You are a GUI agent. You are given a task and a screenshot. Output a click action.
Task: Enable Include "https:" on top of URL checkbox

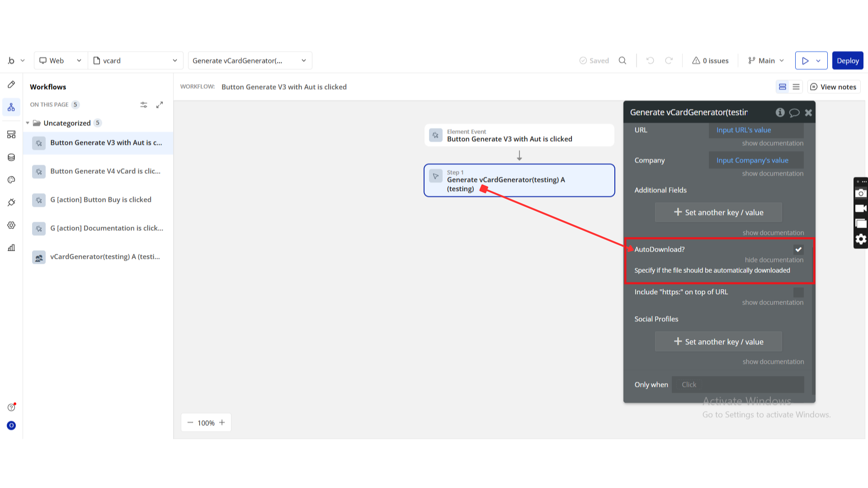798,292
